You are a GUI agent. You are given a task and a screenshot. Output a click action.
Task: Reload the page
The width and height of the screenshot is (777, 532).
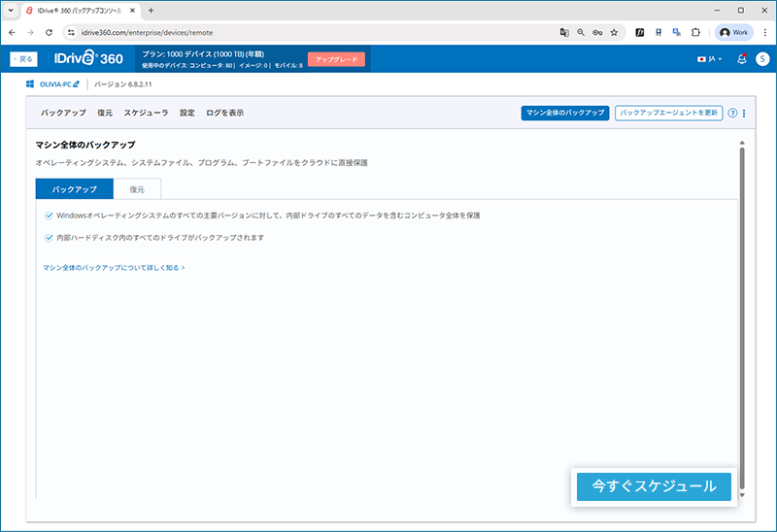tap(49, 32)
